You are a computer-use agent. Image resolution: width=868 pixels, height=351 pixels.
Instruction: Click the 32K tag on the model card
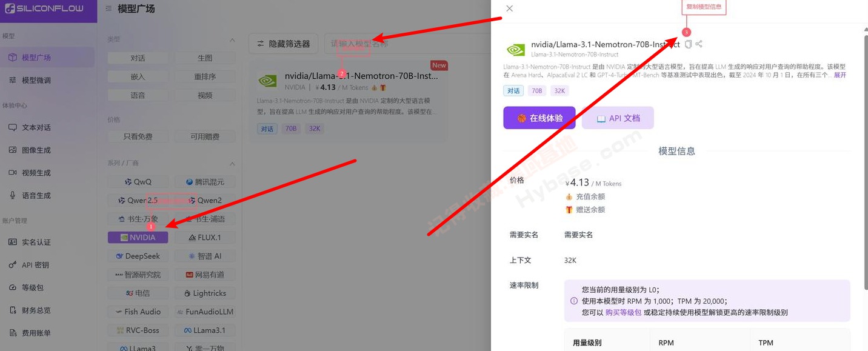(314, 129)
